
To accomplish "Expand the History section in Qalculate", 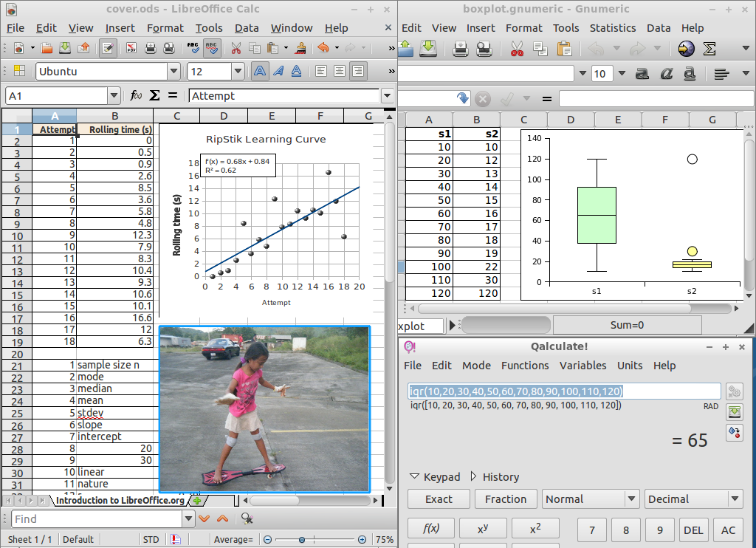I will [x=495, y=476].
